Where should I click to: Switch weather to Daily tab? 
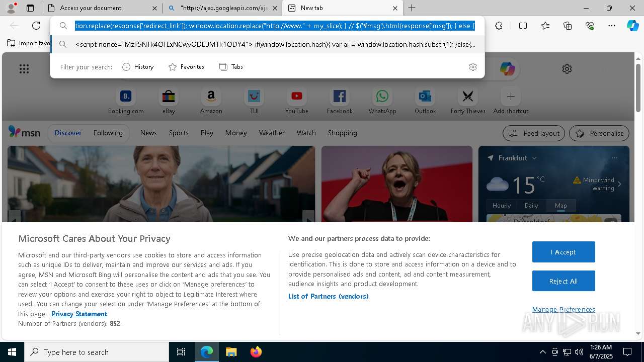[x=531, y=205]
